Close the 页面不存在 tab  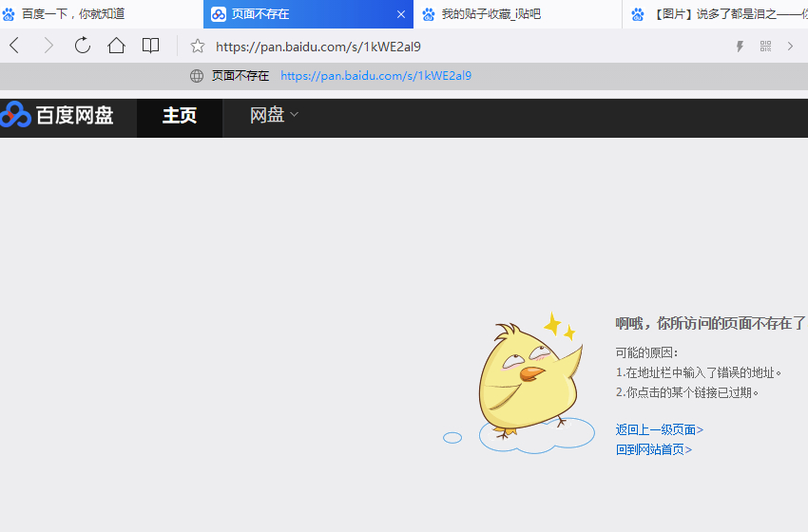401,14
